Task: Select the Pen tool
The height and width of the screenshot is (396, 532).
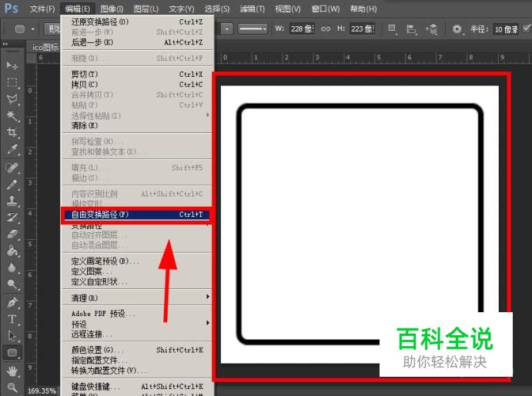Action: coord(12,302)
